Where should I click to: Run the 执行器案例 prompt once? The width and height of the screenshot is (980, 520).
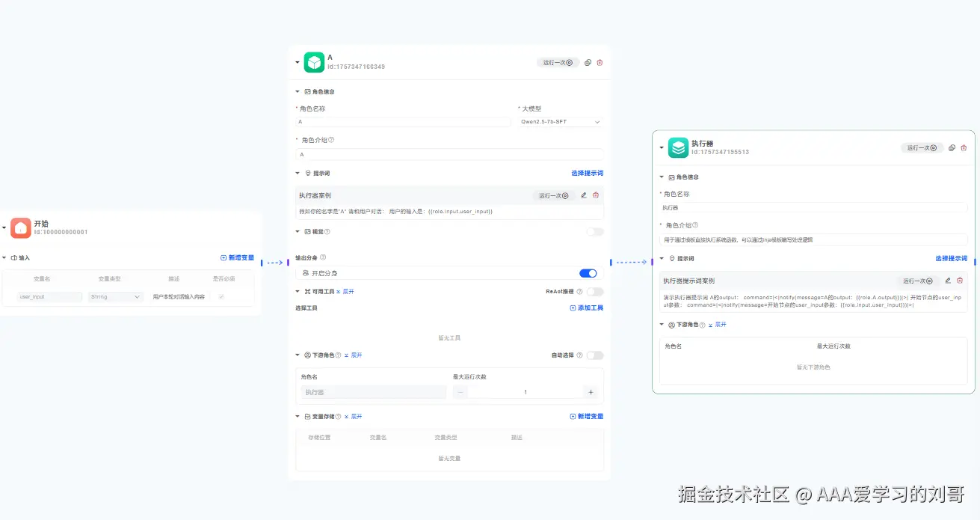click(554, 195)
